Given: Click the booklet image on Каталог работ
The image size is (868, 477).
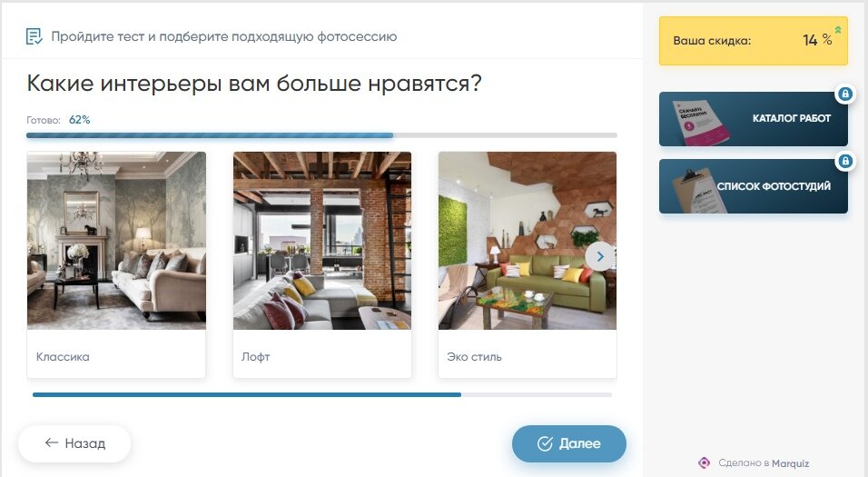Looking at the screenshot, I should tap(699, 122).
